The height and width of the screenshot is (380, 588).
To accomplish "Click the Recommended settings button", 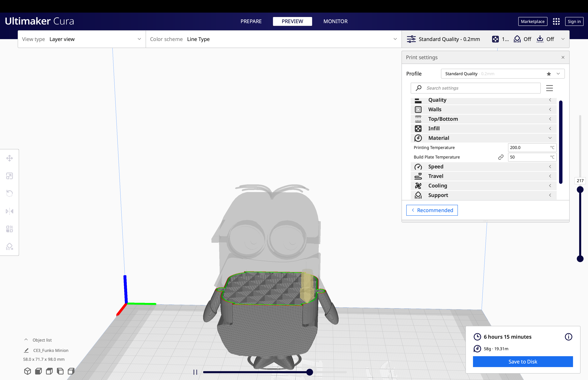I will tap(432, 210).
